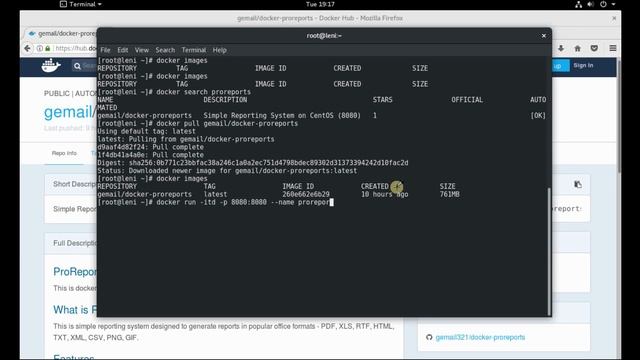Close the Firefox window

tap(614, 18)
